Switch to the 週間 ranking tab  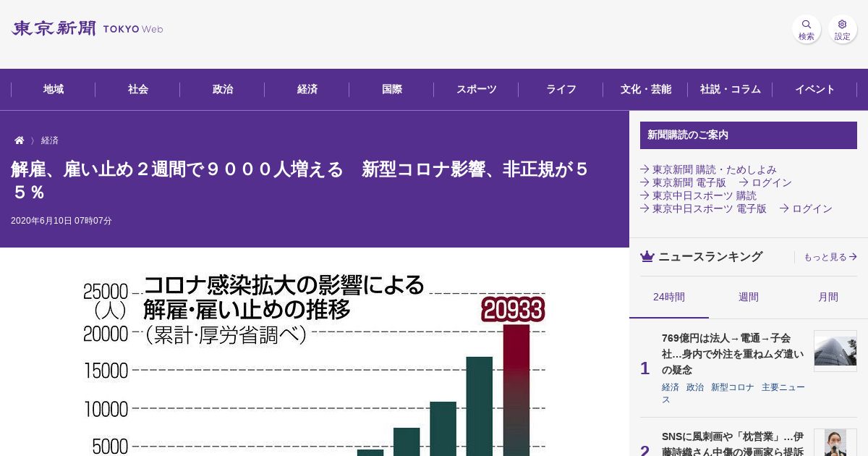point(749,297)
